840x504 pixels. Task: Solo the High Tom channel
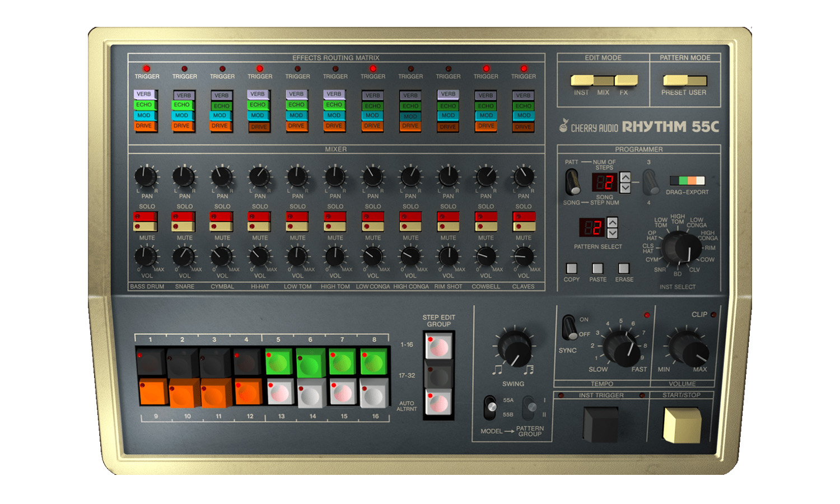[x=334, y=217]
